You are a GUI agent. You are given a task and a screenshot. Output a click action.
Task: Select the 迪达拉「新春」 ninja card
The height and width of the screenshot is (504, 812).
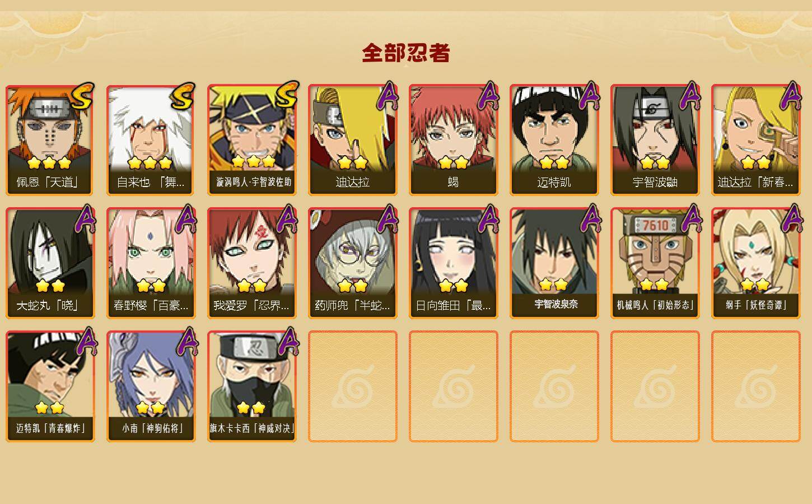(756, 140)
